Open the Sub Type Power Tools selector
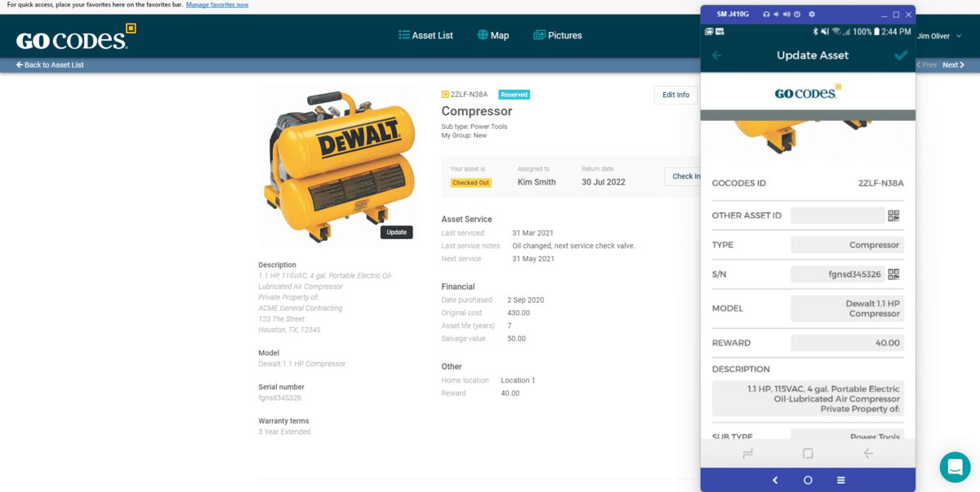 pyautogui.click(x=847, y=435)
